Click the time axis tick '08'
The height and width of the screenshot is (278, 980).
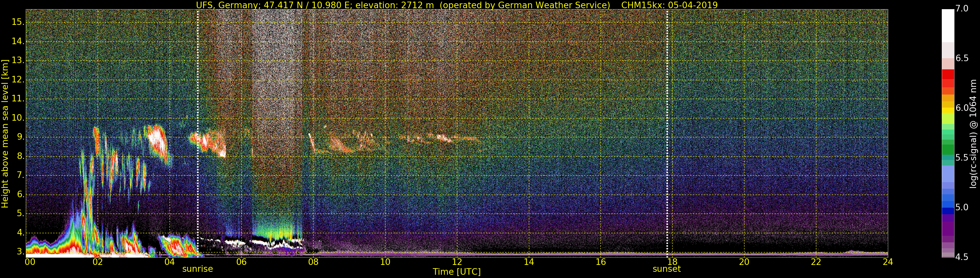click(313, 262)
